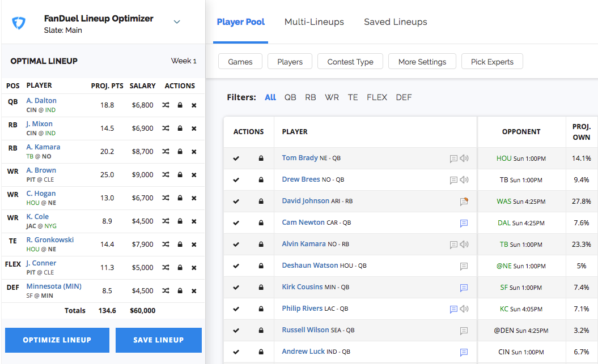
Task: Lock Minnesota defense in the lineup
Action: (180, 291)
